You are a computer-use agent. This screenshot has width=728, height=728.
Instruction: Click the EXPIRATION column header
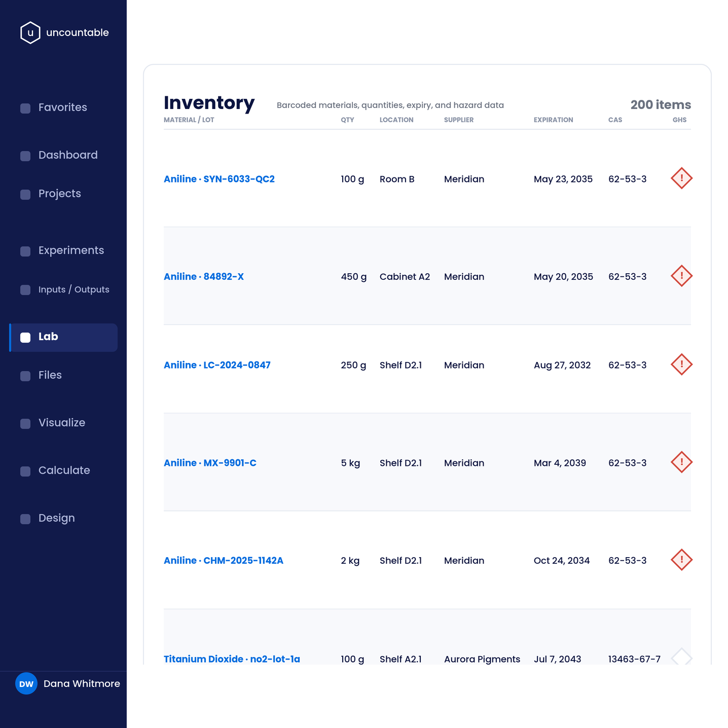coord(554,120)
